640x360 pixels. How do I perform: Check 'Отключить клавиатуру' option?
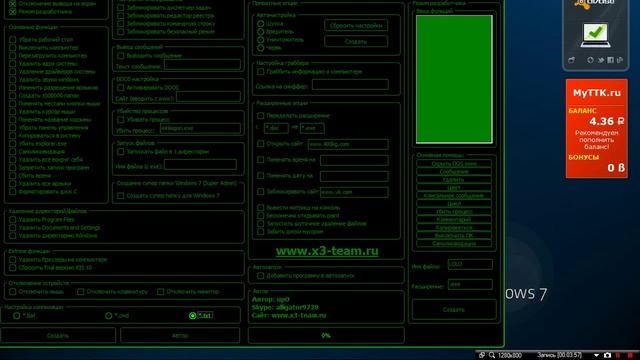(x=81, y=291)
